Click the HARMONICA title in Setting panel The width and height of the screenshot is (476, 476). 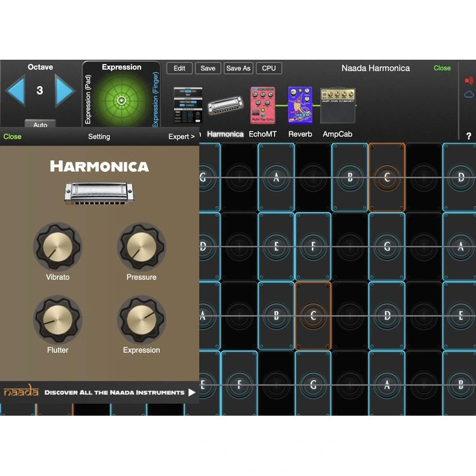click(x=100, y=167)
